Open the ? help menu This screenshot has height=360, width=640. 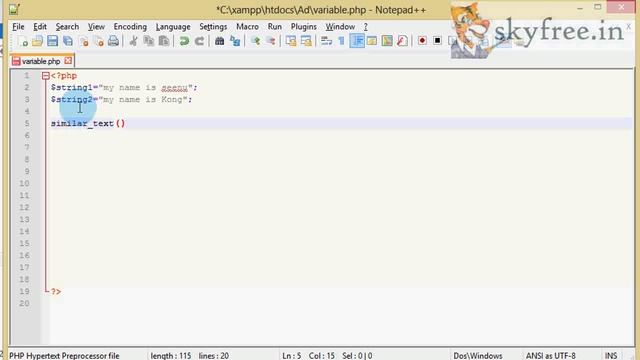tap(366, 27)
